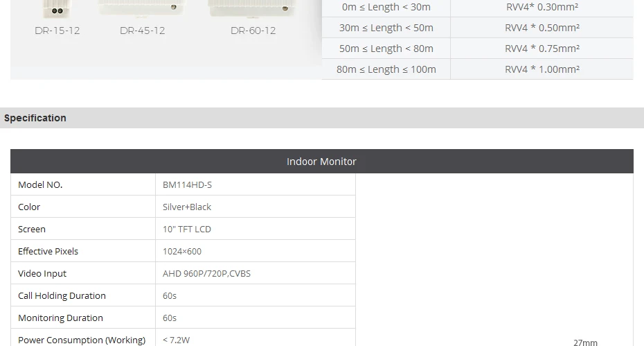This screenshot has height=346, width=644.
Task: Select the RVV4 * 1.00mm² cable cell
Action: 542,69
